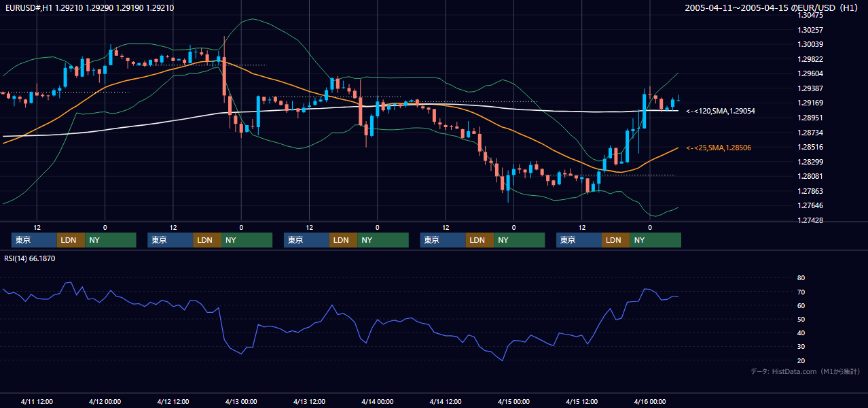Viewport: 868px width, 408px height.
Task: Click the price axis value 1.27646
Action: 810,205
